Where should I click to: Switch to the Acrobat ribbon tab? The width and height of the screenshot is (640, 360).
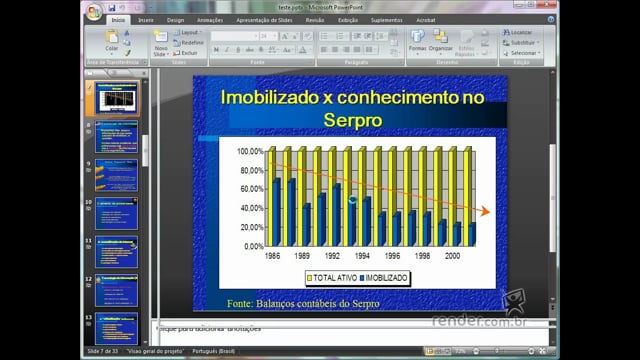pos(426,20)
